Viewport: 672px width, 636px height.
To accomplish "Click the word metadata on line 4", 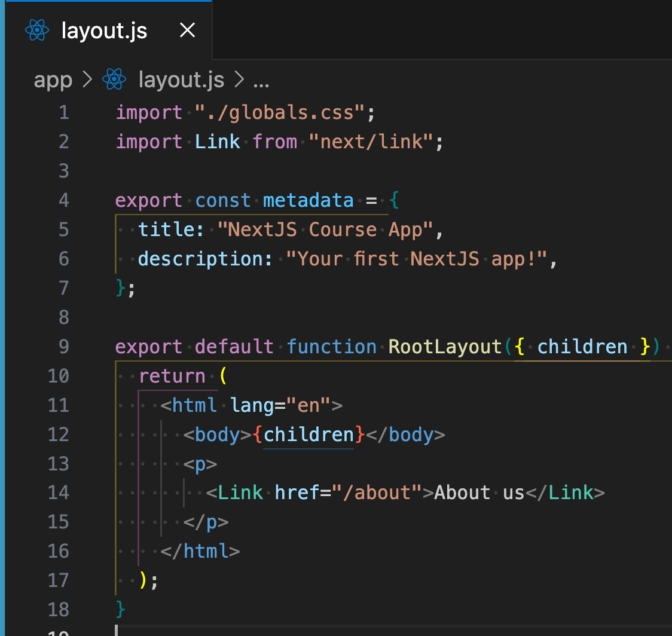I will tap(308, 200).
